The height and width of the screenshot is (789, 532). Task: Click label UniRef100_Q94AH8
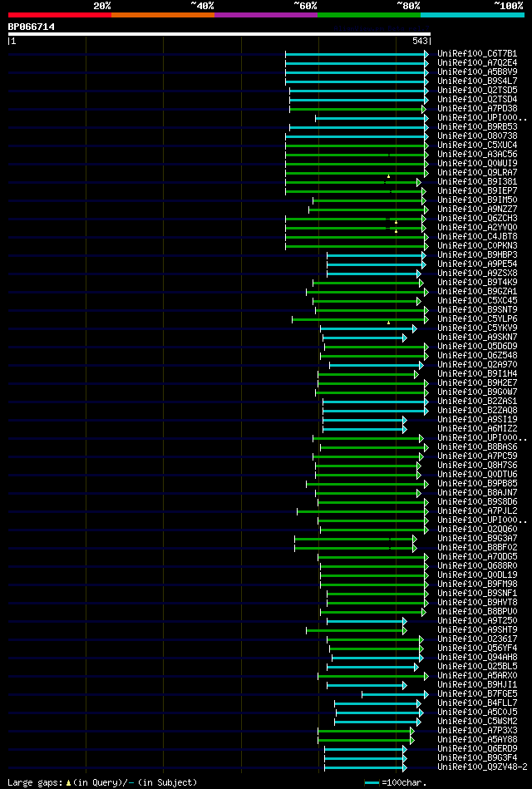click(x=477, y=658)
